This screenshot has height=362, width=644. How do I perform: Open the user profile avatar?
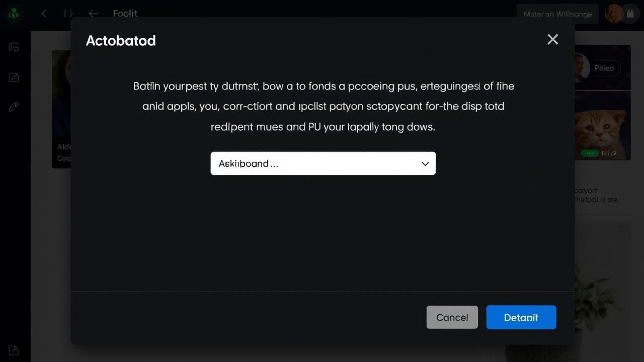614,14
